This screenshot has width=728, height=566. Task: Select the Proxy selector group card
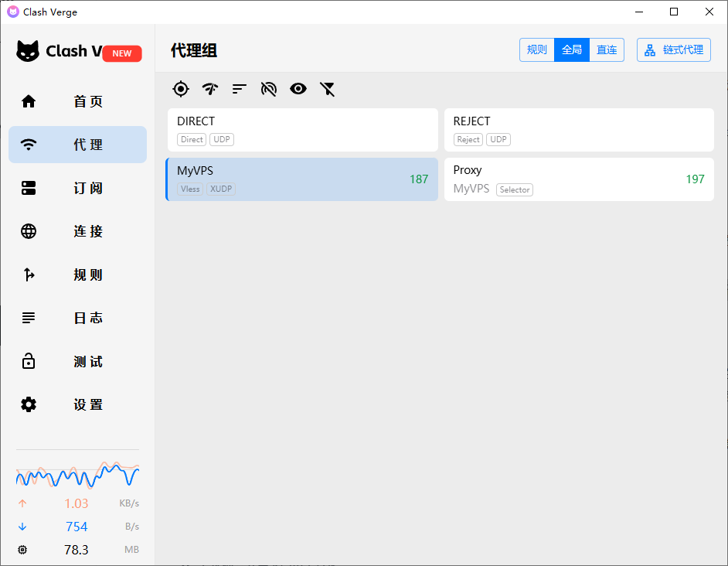(579, 179)
